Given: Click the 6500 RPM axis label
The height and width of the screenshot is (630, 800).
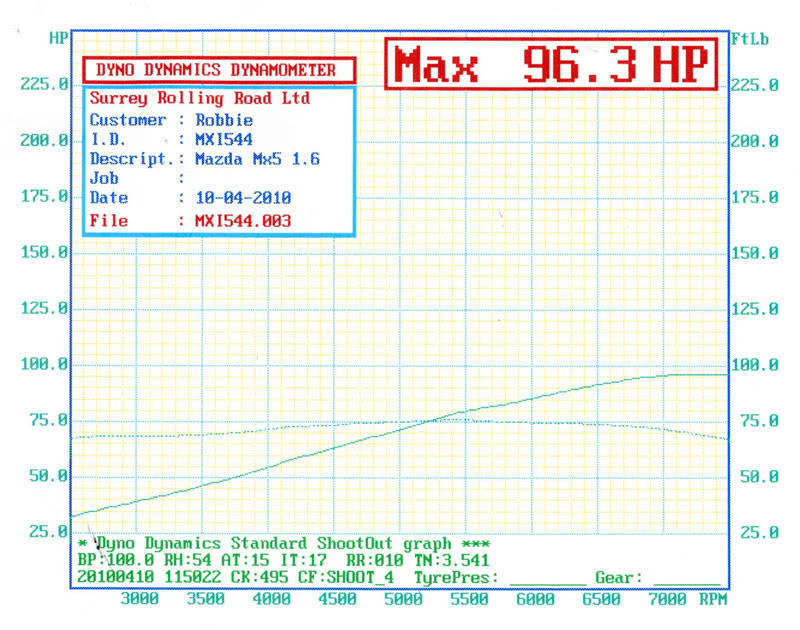Looking at the screenshot, I should pyautogui.click(x=601, y=598).
